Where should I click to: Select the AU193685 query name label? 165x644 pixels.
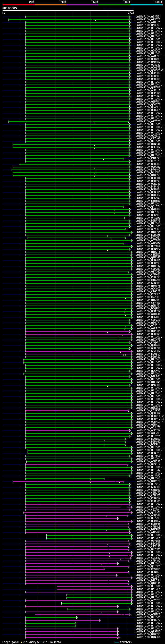click(x=10, y=8)
